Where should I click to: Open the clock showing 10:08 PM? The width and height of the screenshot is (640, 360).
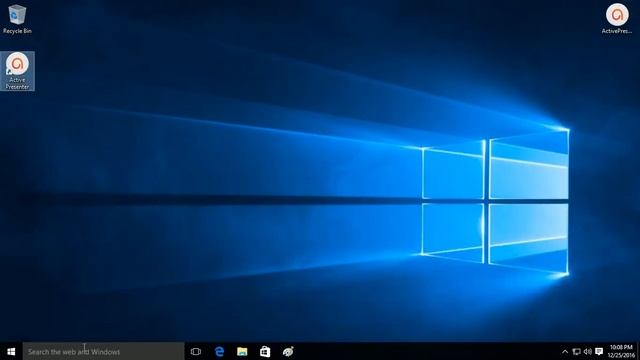[621, 351]
